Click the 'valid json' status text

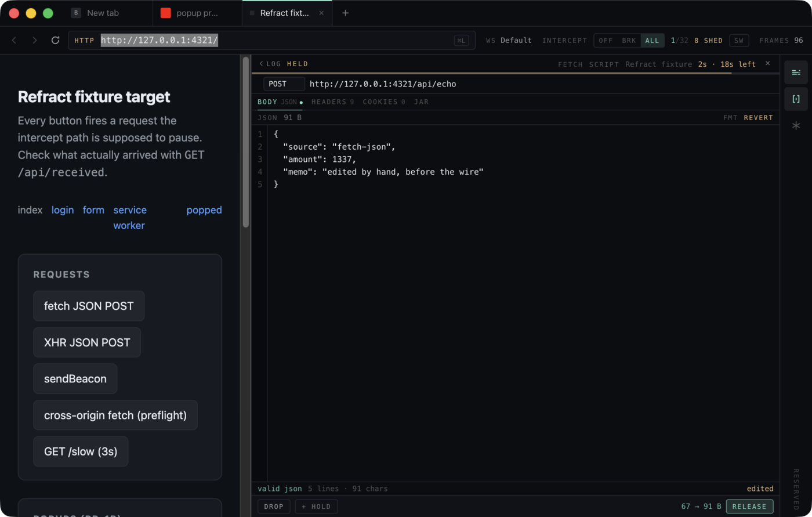pyautogui.click(x=280, y=489)
